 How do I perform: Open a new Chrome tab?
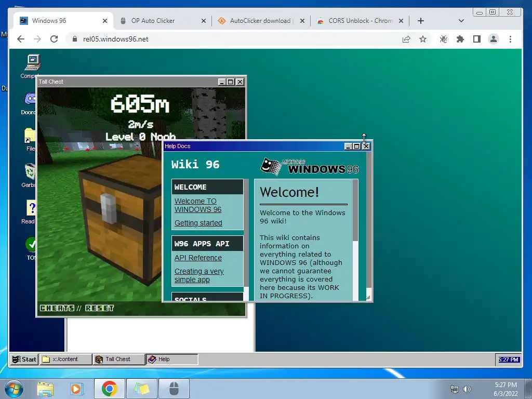coord(421,21)
